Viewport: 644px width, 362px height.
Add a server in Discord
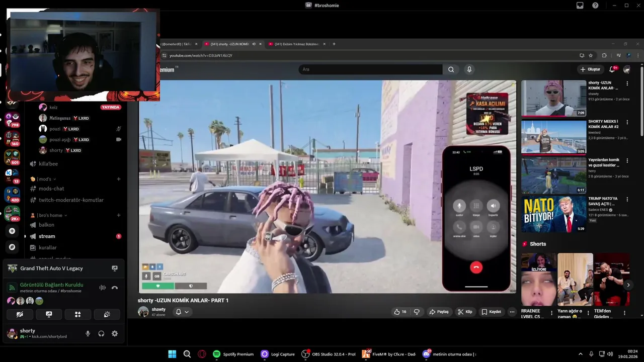12,231
